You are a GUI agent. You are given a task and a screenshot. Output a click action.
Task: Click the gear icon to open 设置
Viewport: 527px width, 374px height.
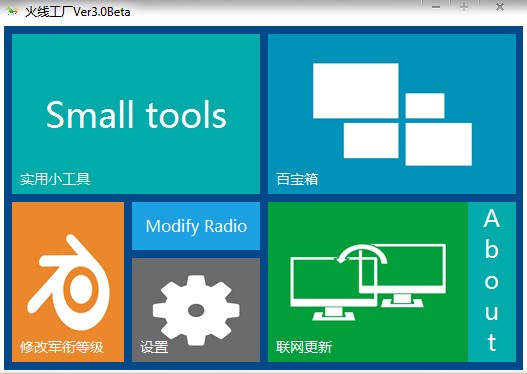196,310
